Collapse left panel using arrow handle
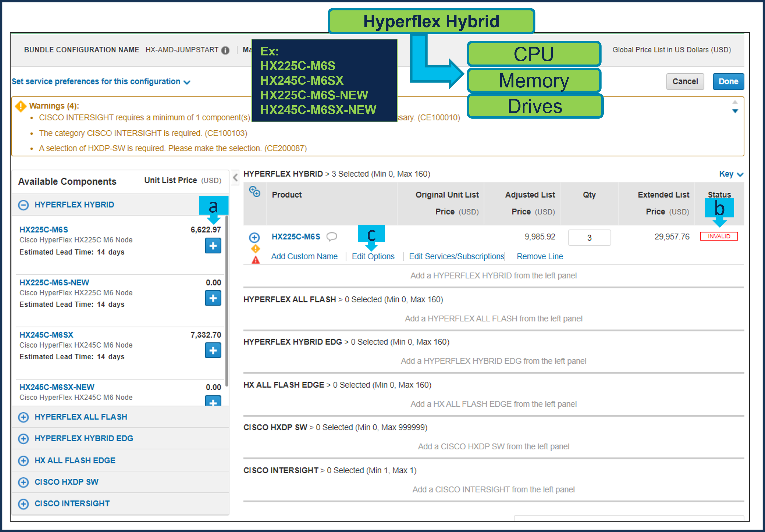The image size is (765, 532). pos(235,177)
